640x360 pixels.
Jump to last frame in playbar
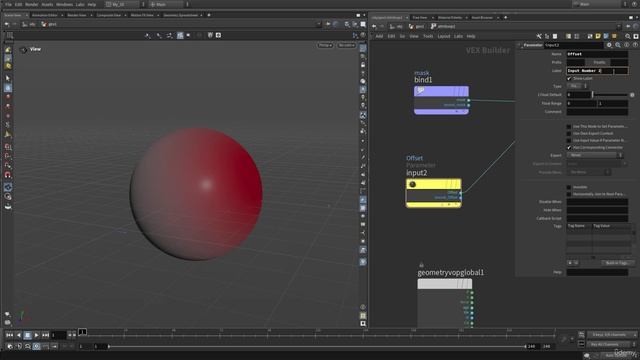[45, 335]
